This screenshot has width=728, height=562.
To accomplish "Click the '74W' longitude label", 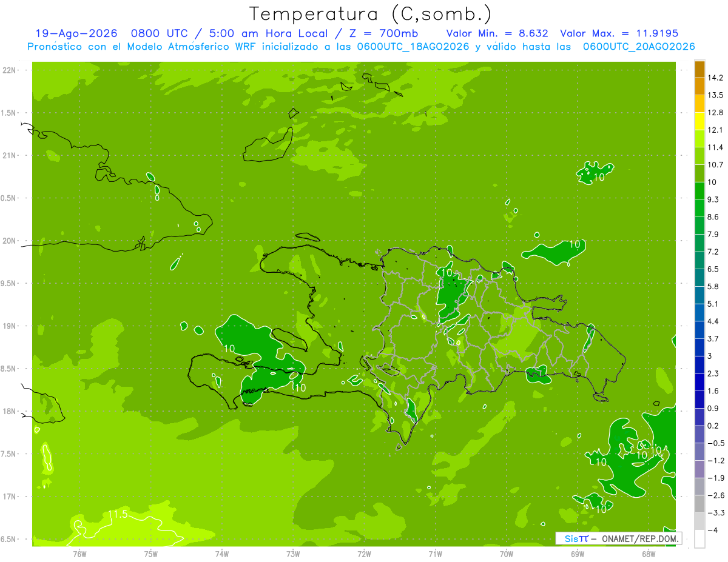I will coord(222,554).
